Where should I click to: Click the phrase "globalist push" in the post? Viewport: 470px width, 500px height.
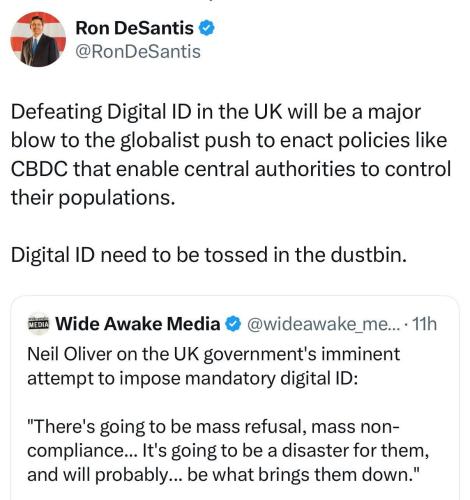coord(185,141)
